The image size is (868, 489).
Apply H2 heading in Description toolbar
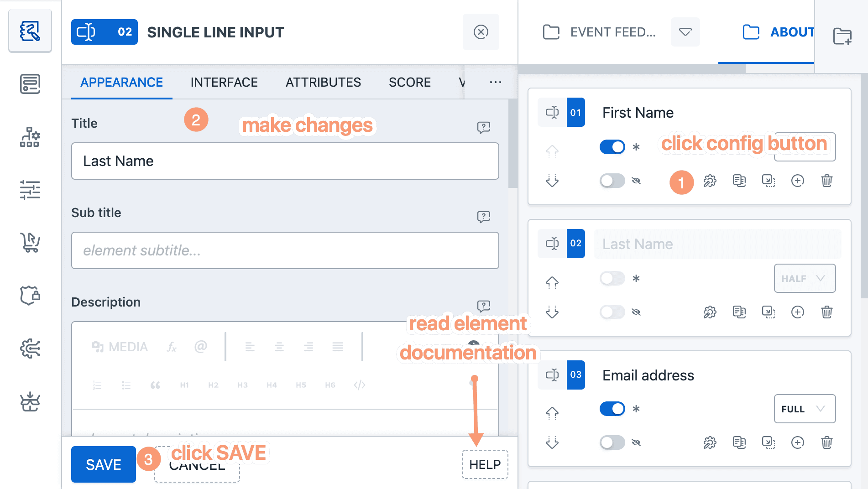point(214,385)
